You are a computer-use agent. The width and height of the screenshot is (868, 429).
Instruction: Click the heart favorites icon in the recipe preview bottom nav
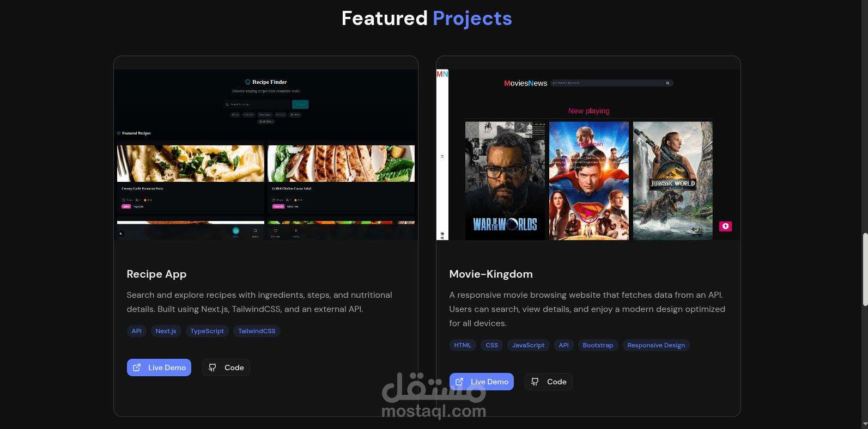pos(275,231)
